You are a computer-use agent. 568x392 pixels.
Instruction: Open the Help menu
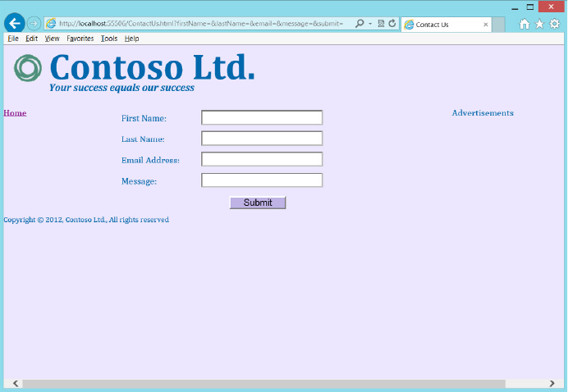click(131, 39)
